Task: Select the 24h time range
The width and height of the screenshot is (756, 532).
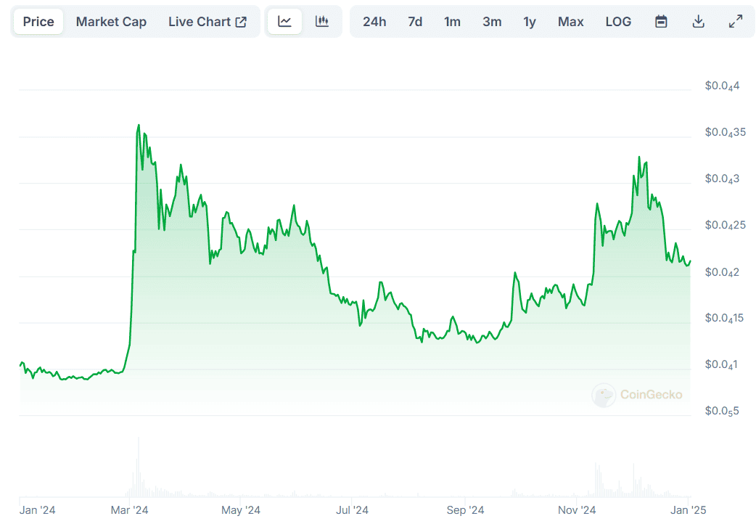Action: [x=374, y=22]
